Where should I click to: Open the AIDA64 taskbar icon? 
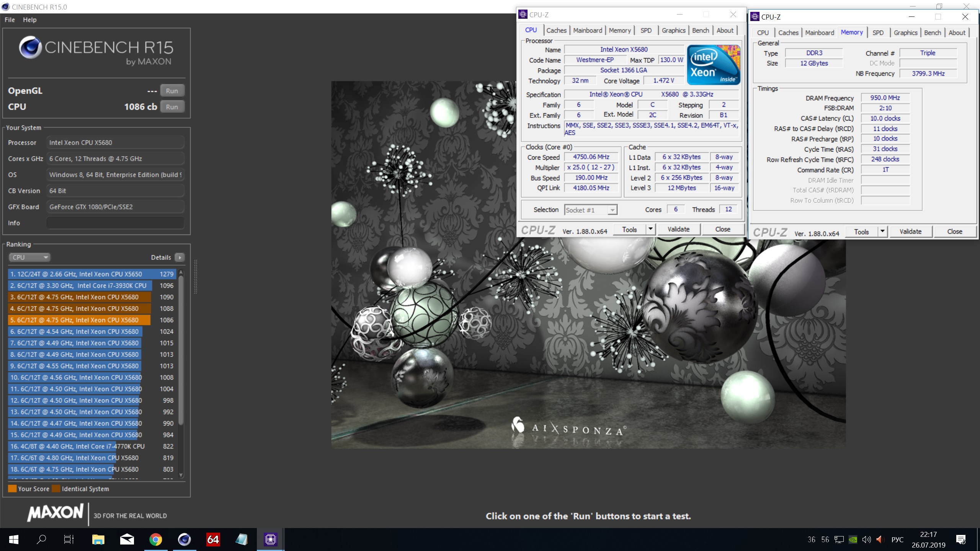213,540
